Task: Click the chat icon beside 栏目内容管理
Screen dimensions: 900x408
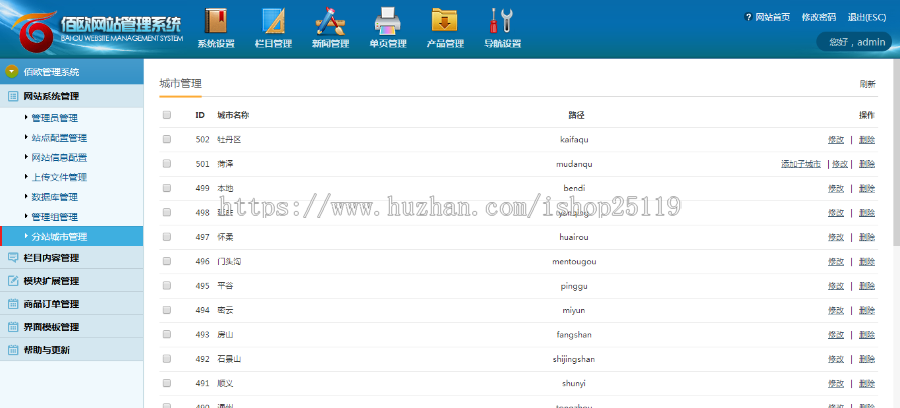Action: (x=13, y=258)
